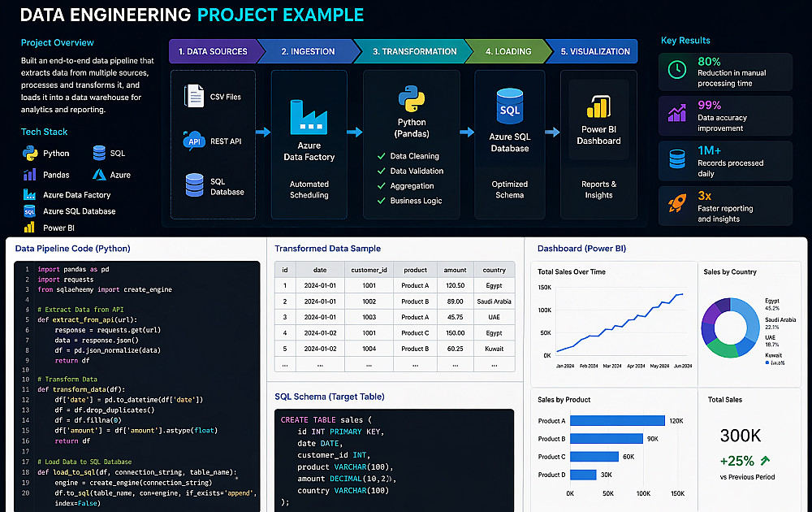This screenshot has height=512, width=812.
Task: Click the Azure logo in Tech Stack
Action: 99,175
